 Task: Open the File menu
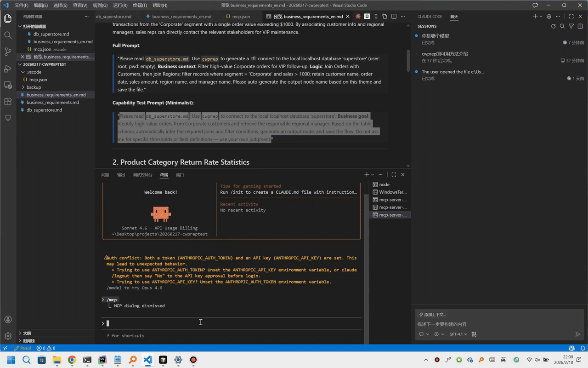click(21, 5)
